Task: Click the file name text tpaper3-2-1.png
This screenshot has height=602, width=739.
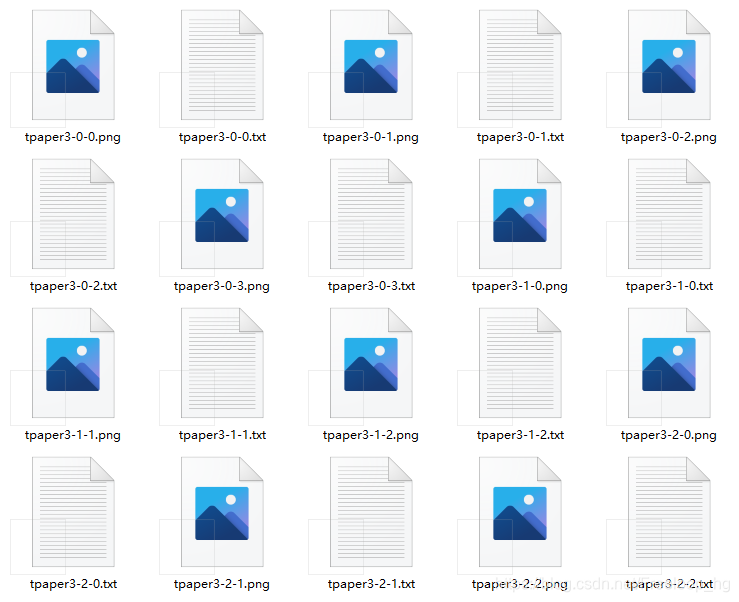Action: click(x=222, y=585)
